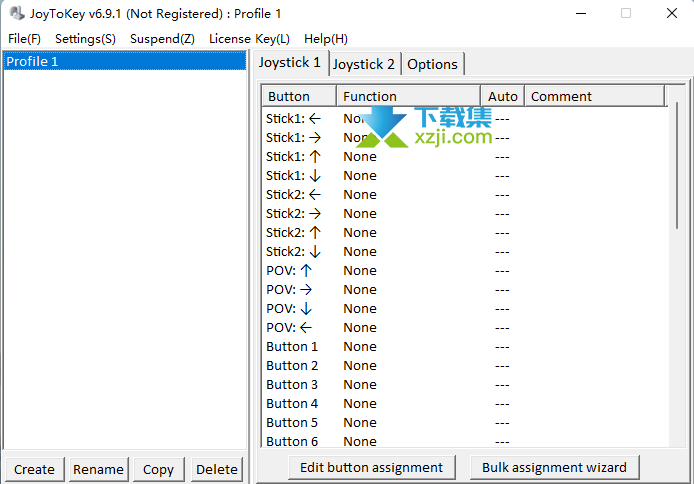
Task: Click the vertical scrollbar of the button list
Action: (x=677, y=165)
